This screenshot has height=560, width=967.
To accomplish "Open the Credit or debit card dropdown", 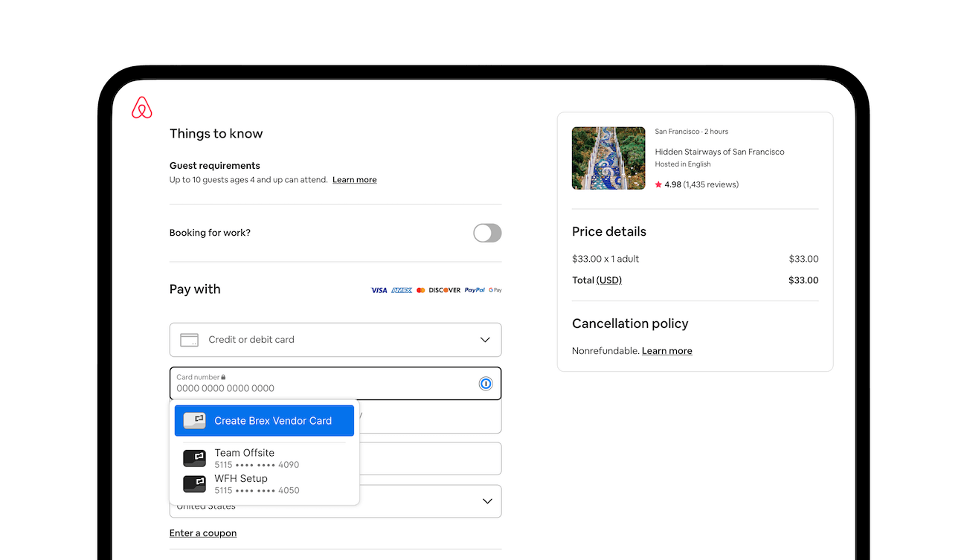I will click(x=335, y=340).
